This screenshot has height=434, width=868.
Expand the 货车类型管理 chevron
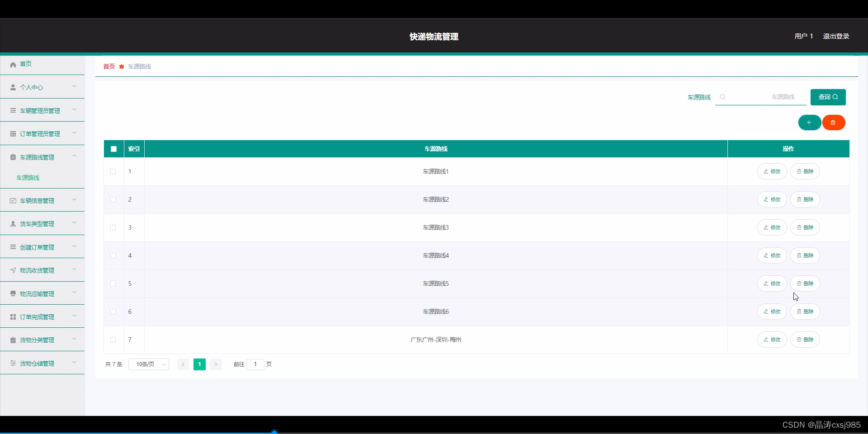(x=74, y=222)
